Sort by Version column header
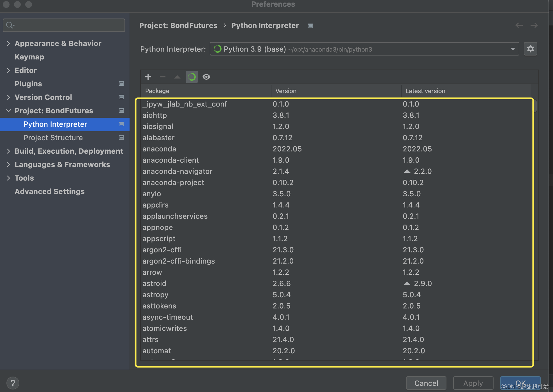The height and width of the screenshot is (392, 553). tap(336, 91)
